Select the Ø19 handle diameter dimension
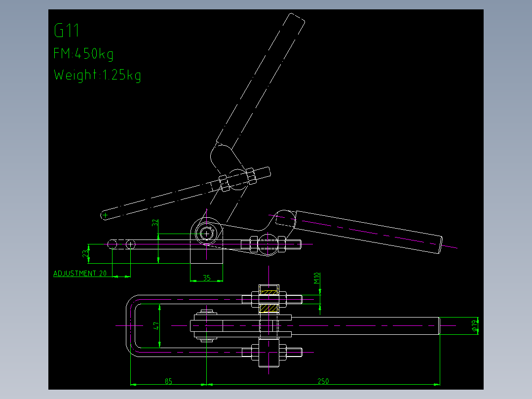532x399 pixels. pyautogui.click(x=474, y=325)
